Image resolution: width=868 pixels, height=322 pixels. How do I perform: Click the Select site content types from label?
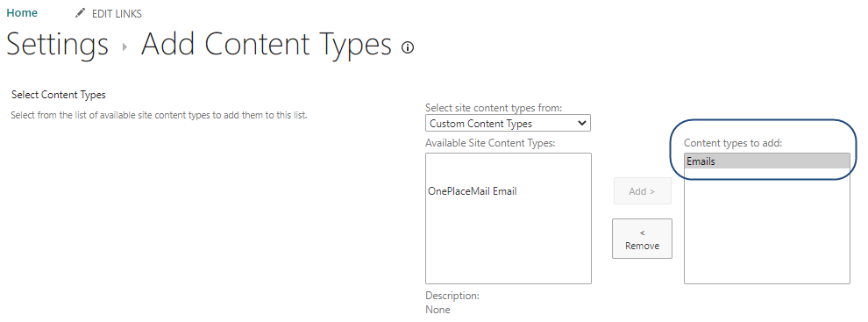coord(494,108)
